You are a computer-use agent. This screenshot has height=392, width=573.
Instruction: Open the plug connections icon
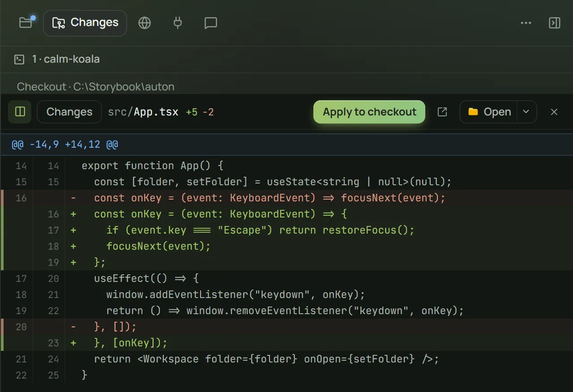(x=178, y=23)
